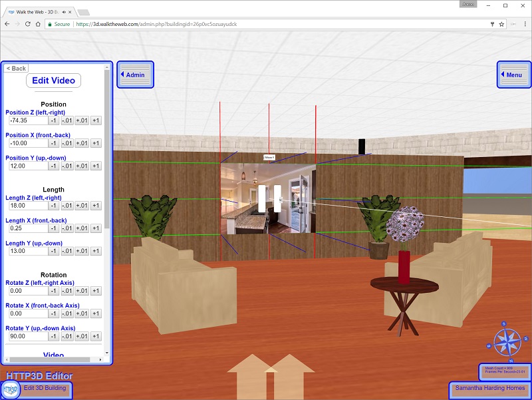Focus the Position X value field
The width and height of the screenshot is (532, 400).
pyautogui.click(x=29, y=143)
